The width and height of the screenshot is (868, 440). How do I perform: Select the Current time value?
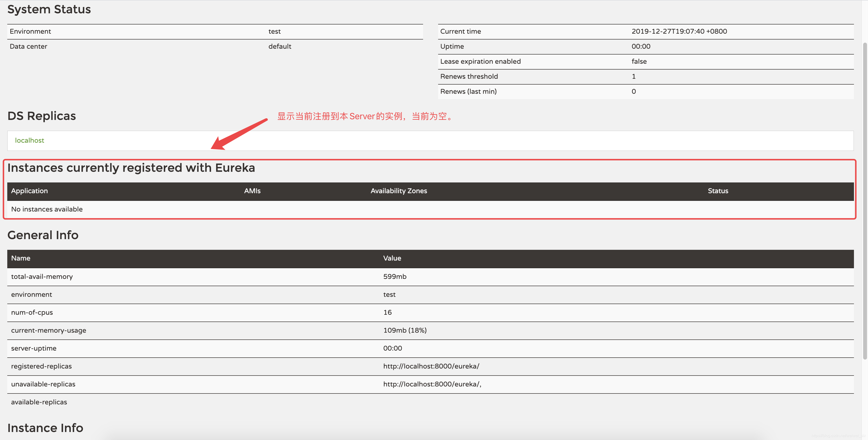(679, 31)
